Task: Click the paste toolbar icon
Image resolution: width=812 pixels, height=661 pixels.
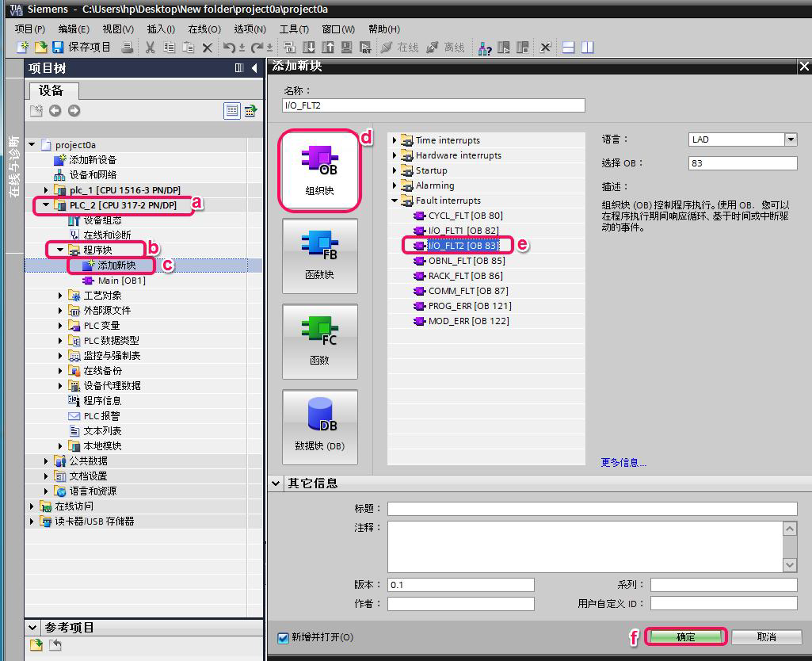Action: tap(189, 48)
